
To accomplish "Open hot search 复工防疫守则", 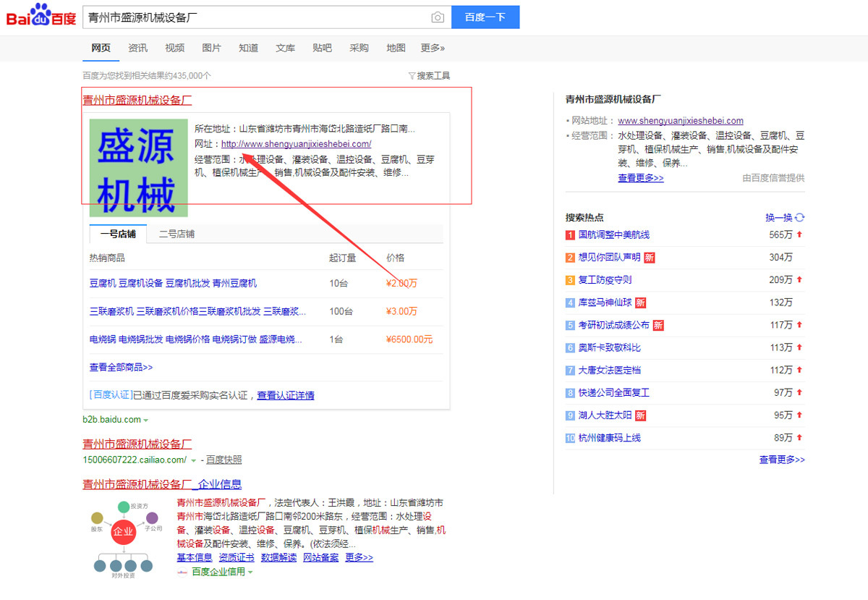I will (605, 279).
